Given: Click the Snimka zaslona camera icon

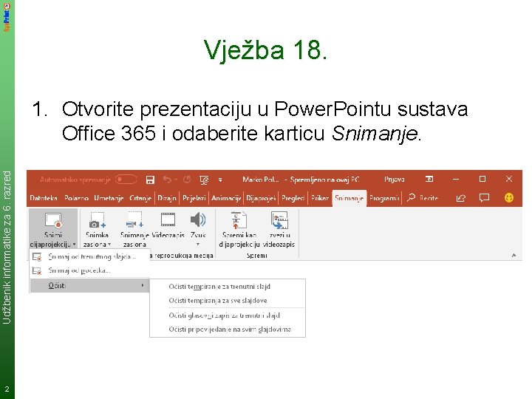Looking at the screenshot, I should click(97, 220).
